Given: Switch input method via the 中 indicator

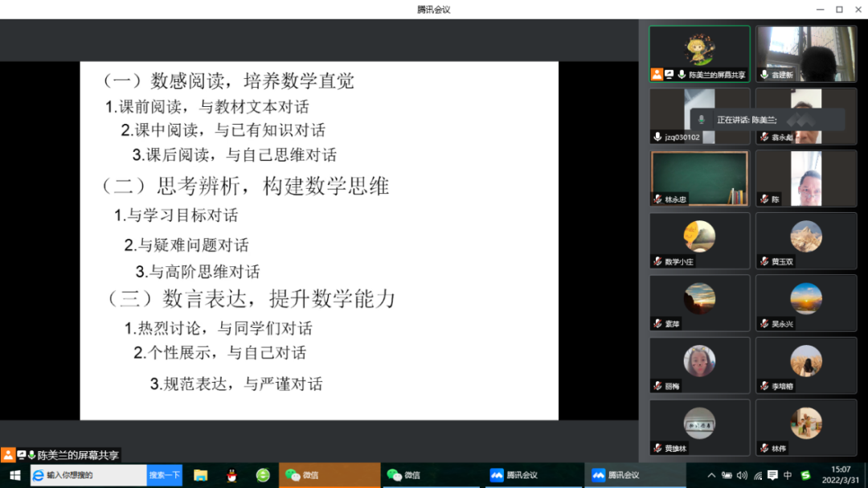Looking at the screenshot, I should (788, 475).
